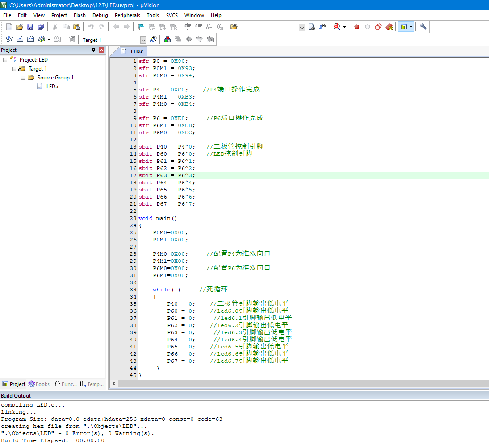Click the 'sbit P67 = P6^7;' line
489x448 pixels.
pyautogui.click(x=167, y=204)
